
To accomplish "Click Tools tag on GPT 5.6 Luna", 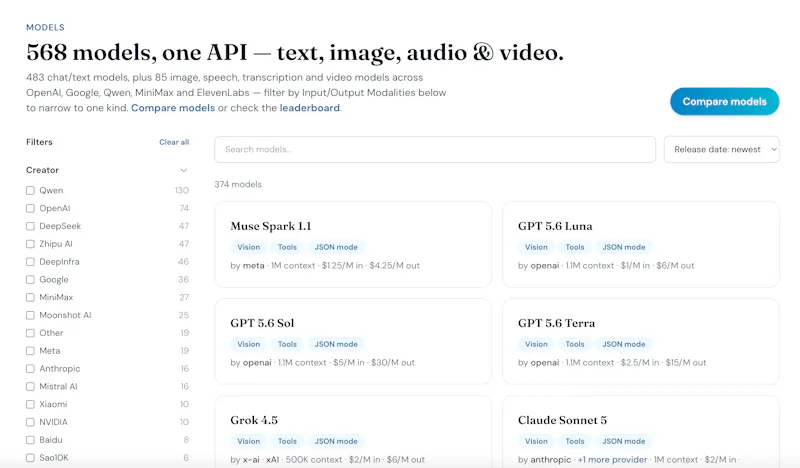I will click(x=575, y=247).
